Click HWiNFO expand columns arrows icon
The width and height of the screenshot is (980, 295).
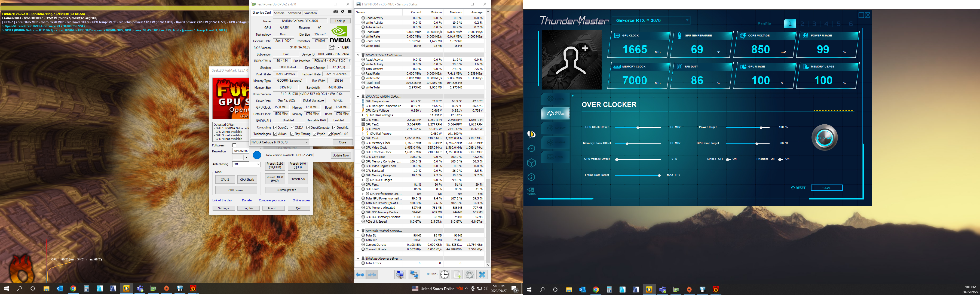click(360, 275)
